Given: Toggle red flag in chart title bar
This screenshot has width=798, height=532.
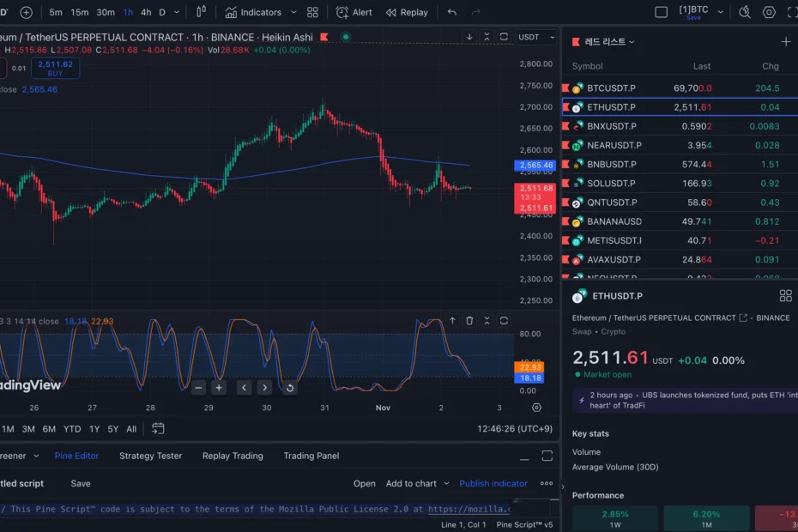Looking at the screenshot, I should pos(324,37).
